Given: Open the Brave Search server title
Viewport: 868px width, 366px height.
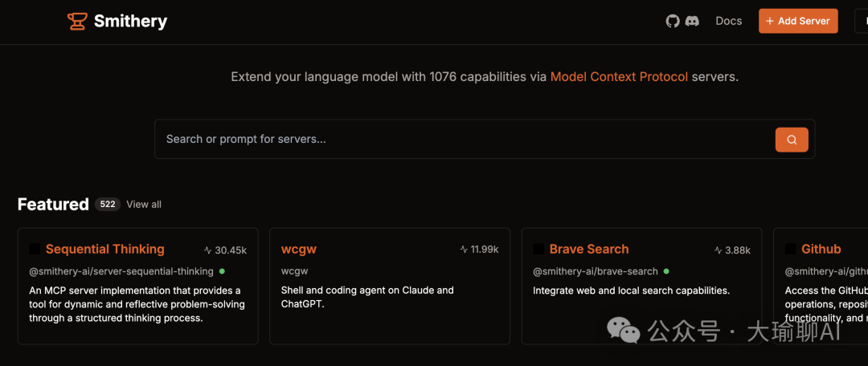Looking at the screenshot, I should (x=589, y=250).
